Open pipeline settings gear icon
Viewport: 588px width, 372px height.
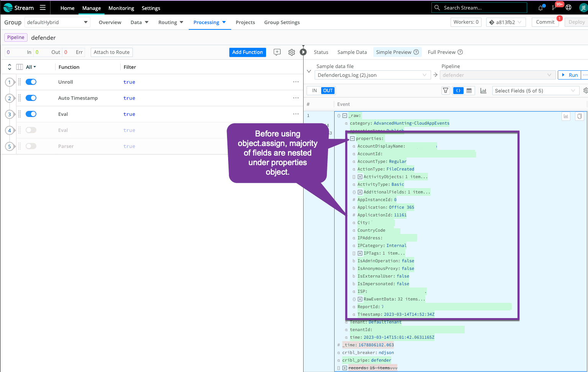click(292, 52)
